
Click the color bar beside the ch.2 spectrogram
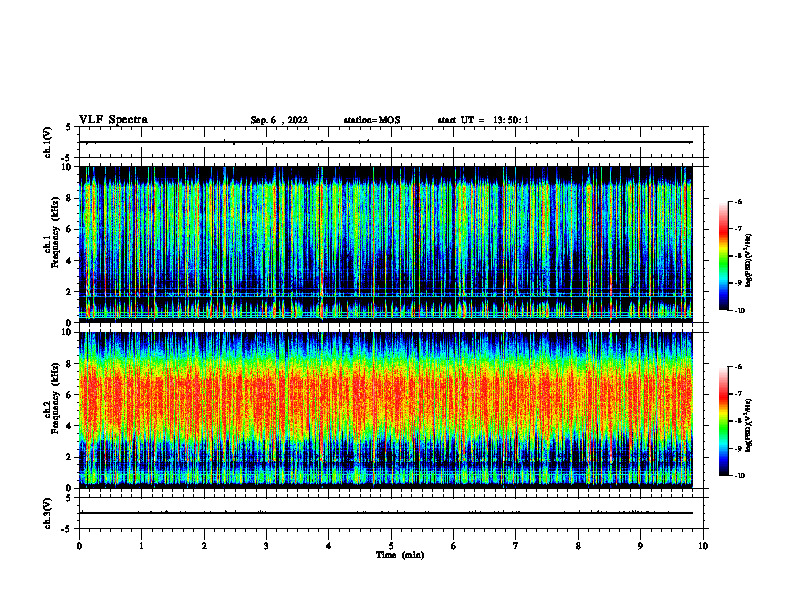pyautogui.click(x=724, y=421)
